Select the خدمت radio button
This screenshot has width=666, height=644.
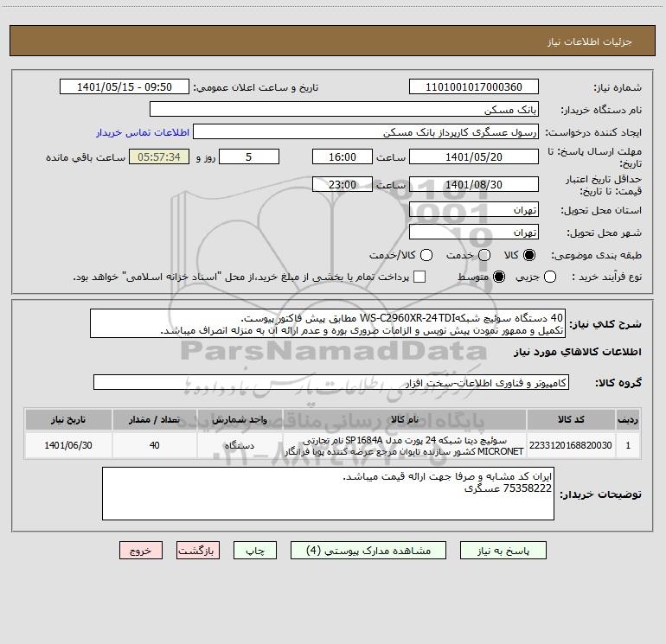coord(484,255)
